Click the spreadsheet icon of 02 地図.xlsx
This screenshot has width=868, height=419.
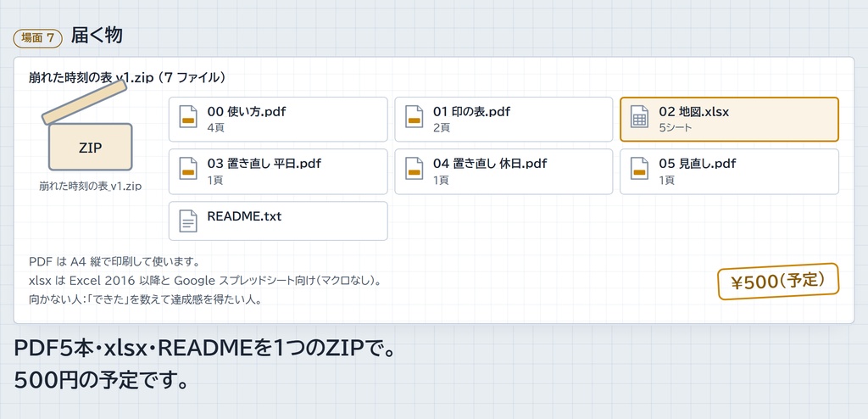click(639, 117)
